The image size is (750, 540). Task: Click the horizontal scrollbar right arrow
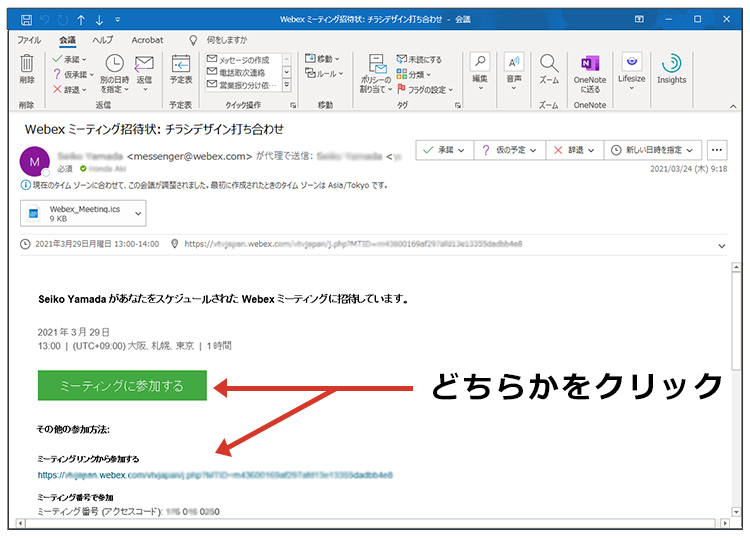[725, 523]
